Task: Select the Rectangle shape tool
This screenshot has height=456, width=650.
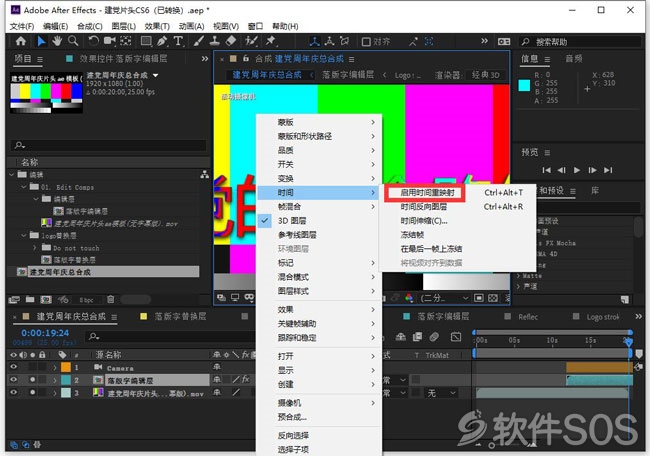Action: coord(146,41)
